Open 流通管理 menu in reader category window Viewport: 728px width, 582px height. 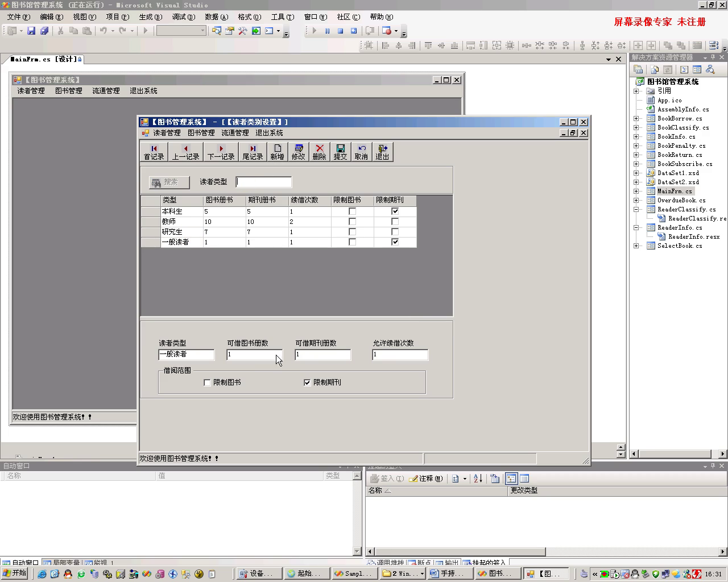(235, 133)
